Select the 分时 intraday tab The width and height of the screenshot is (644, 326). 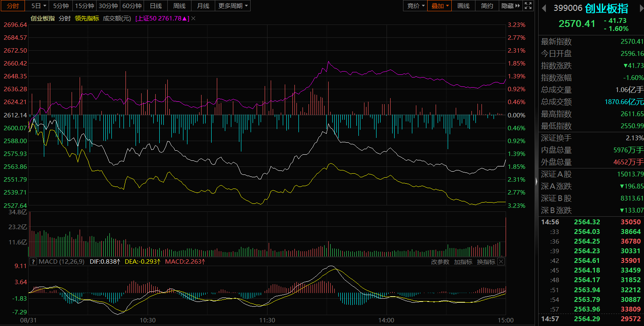point(13,6)
